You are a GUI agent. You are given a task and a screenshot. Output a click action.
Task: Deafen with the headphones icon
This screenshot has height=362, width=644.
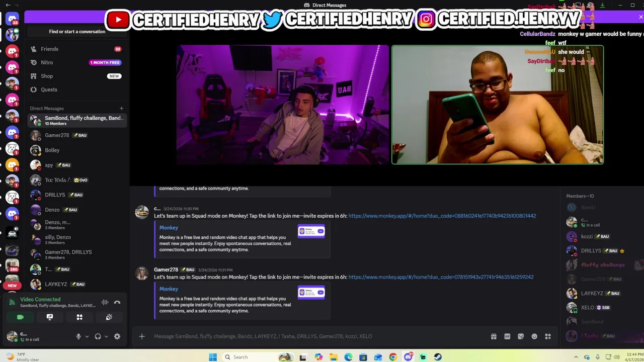click(x=98, y=336)
